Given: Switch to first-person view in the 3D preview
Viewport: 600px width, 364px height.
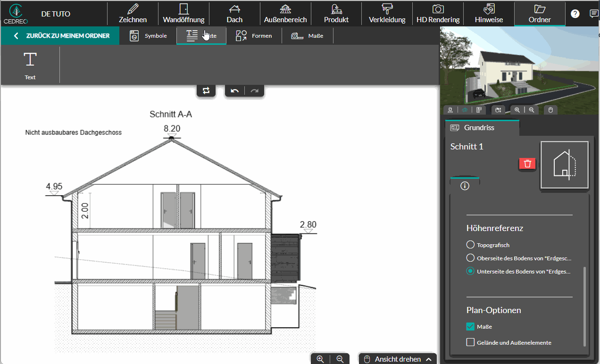Looking at the screenshot, I should coord(450,110).
